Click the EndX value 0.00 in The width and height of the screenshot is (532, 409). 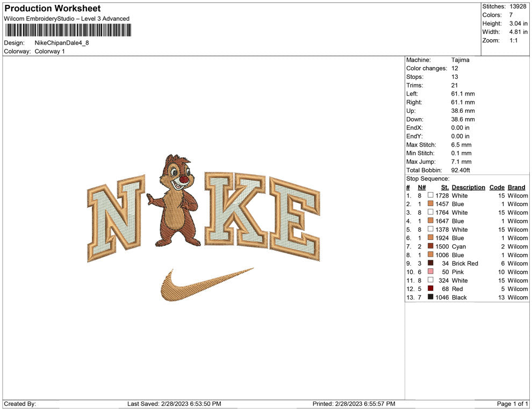tap(460, 128)
